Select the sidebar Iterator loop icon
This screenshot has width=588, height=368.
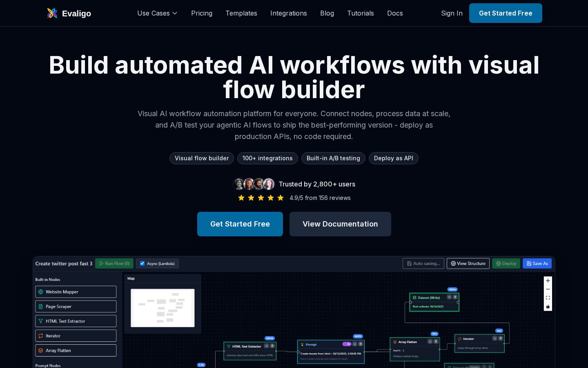click(x=41, y=336)
